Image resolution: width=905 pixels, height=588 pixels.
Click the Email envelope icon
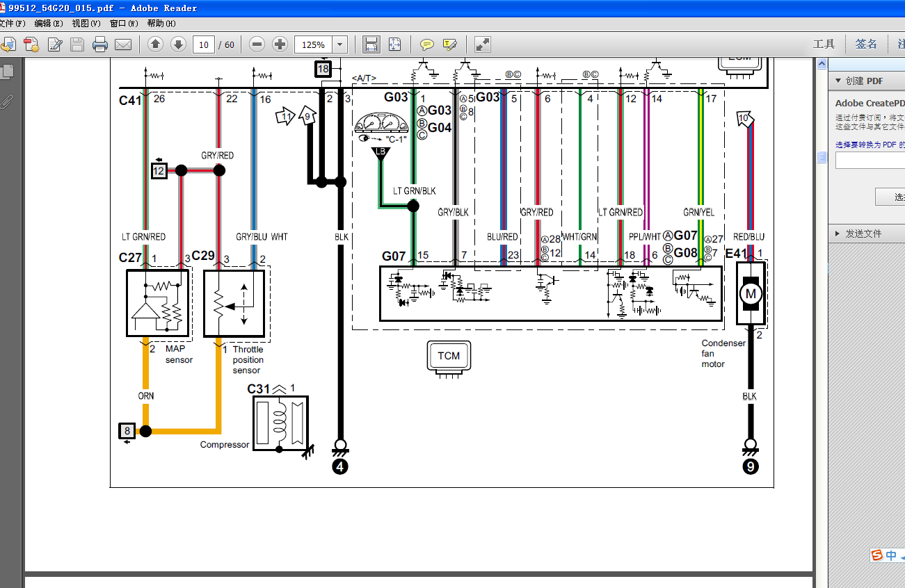click(x=123, y=45)
